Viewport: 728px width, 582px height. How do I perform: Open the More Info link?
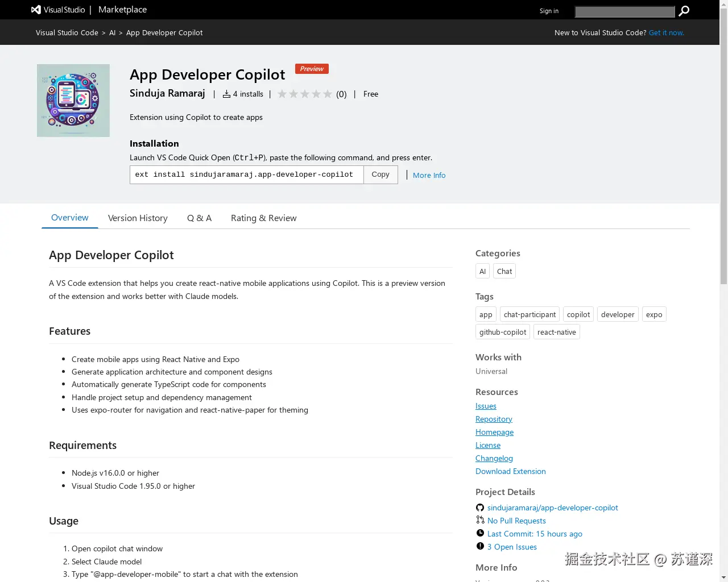coord(429,175)
